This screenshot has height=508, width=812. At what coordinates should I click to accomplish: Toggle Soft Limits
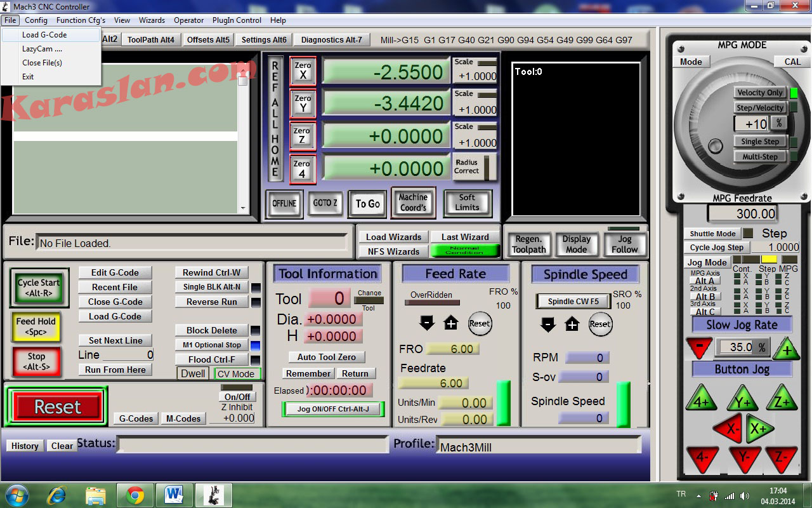pyautogui.click(x=467, y=203)
